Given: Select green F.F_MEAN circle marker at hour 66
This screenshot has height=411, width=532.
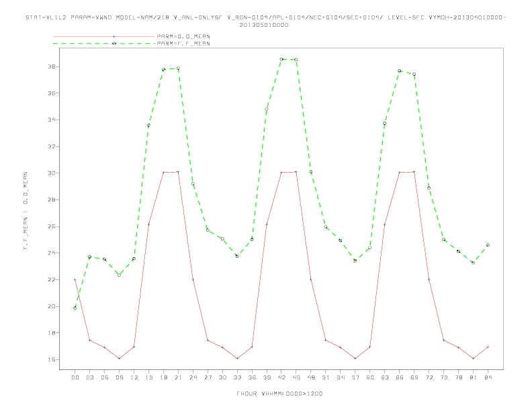Looking at the screenshot, I should tap(400, 71).
